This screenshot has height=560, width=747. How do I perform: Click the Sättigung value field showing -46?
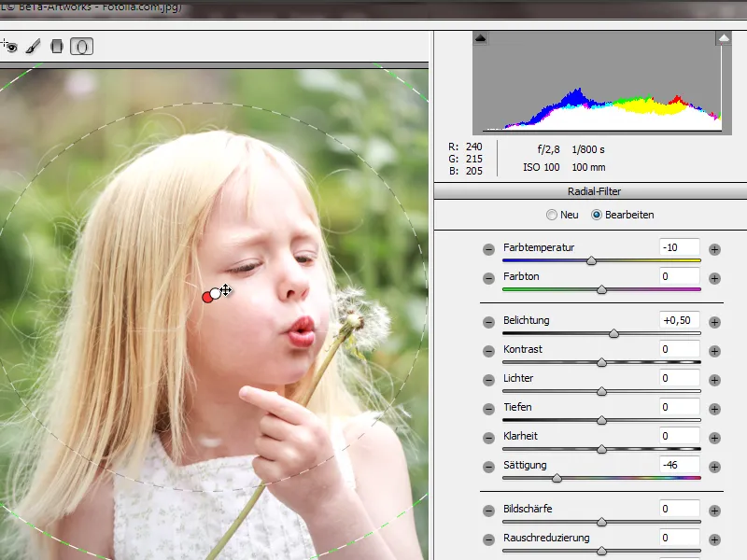pos(680,465)
